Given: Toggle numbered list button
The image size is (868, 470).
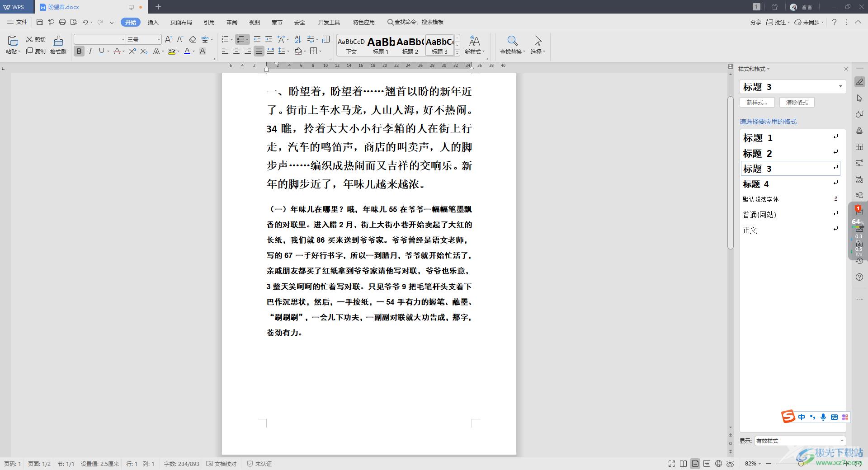Looking at the screenshot, I should (241, 40).
